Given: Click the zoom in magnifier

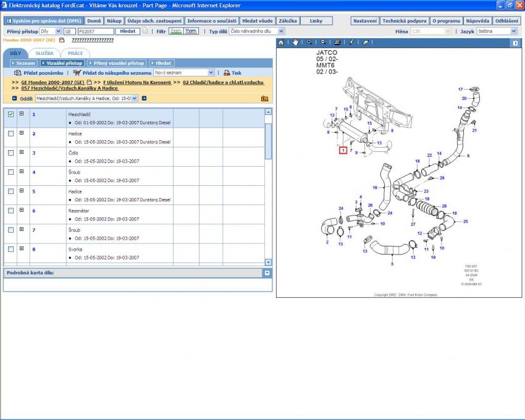Looking at the screenshot, I should 309,42.
